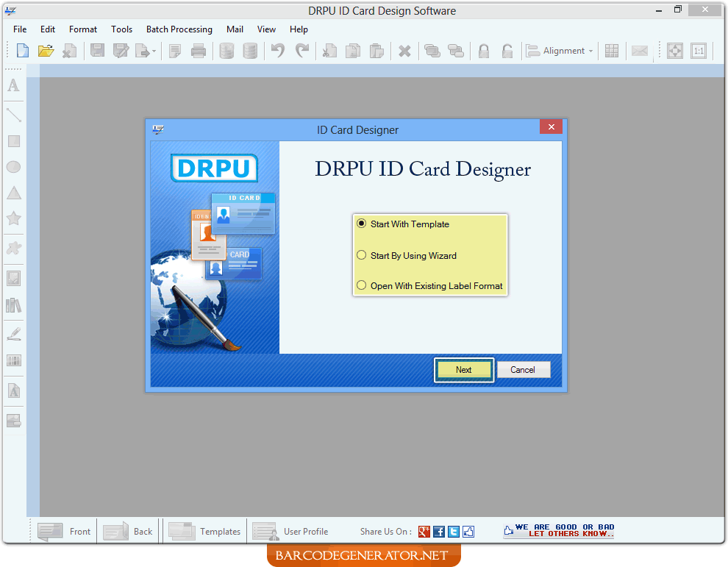Image resolution: width=728 pixels, height=567 pixels.
Task: Select the text document watermark tool
Action: click(14, 391)
